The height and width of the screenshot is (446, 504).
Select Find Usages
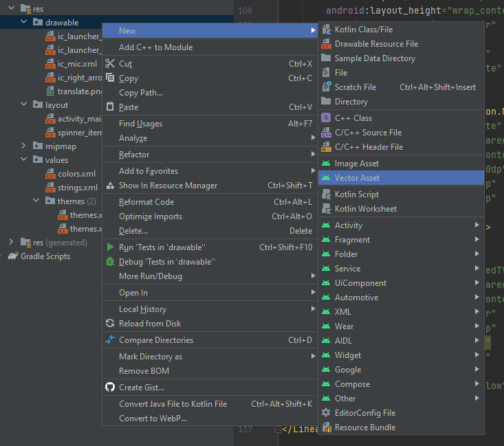pos(210,124)
